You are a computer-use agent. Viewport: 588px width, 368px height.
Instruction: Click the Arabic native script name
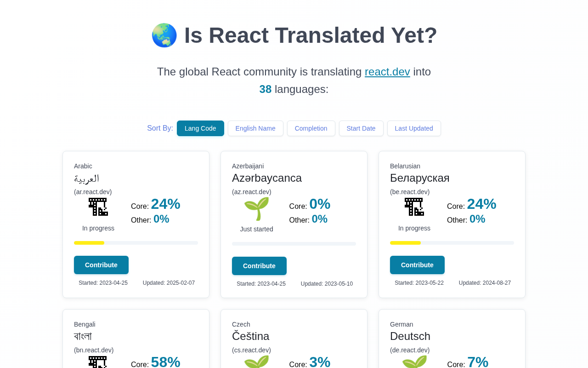tap(87, 178)
